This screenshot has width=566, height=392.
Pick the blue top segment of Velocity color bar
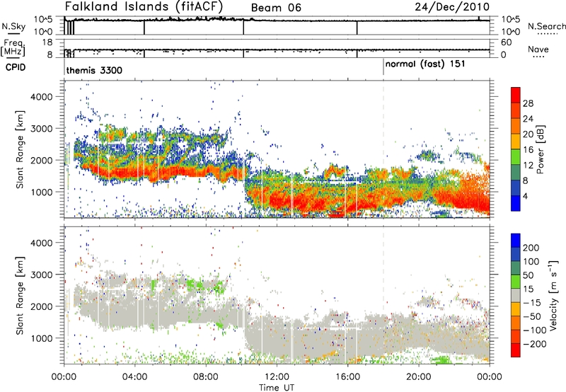tap(516, 240)
